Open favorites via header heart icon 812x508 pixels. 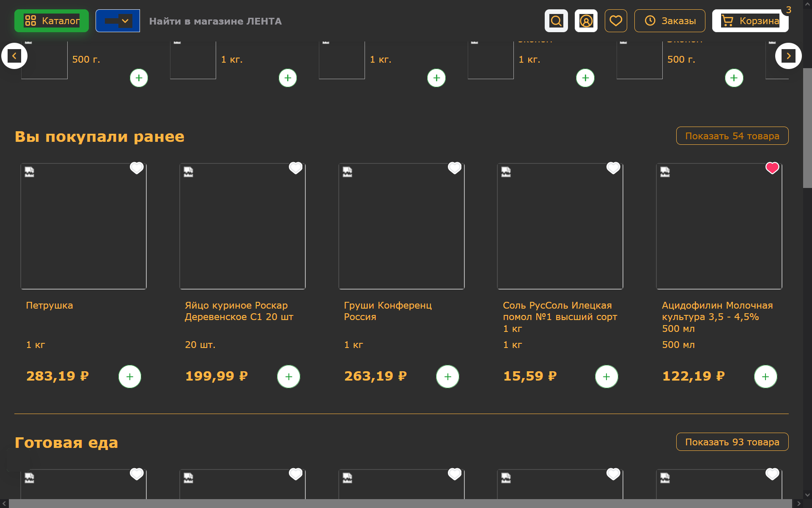coord(616,21)
